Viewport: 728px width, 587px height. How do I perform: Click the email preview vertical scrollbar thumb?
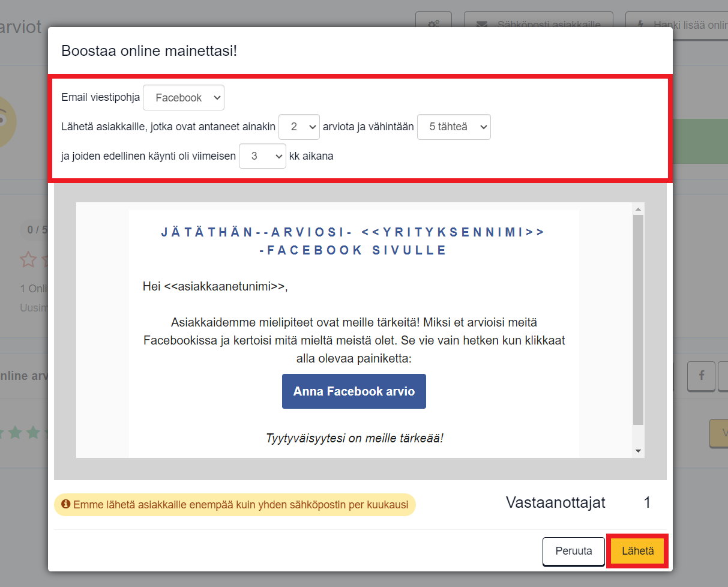click(x=638, y=320)
